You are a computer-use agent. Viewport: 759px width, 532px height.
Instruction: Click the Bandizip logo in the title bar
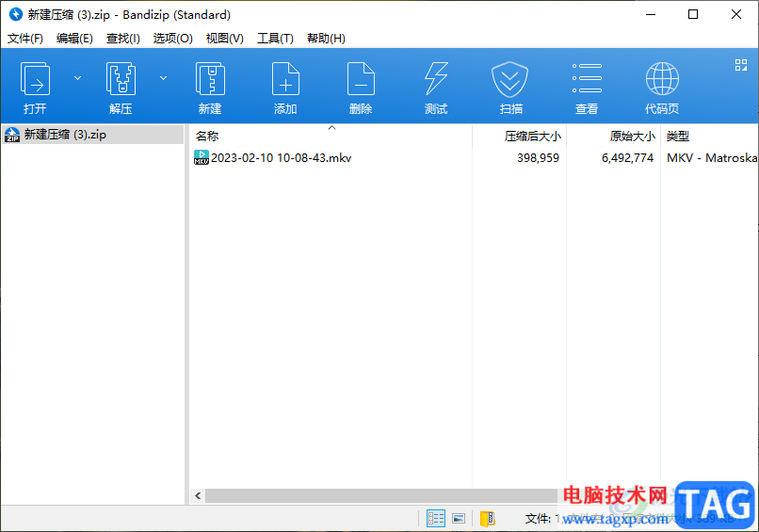pos(15,14)
